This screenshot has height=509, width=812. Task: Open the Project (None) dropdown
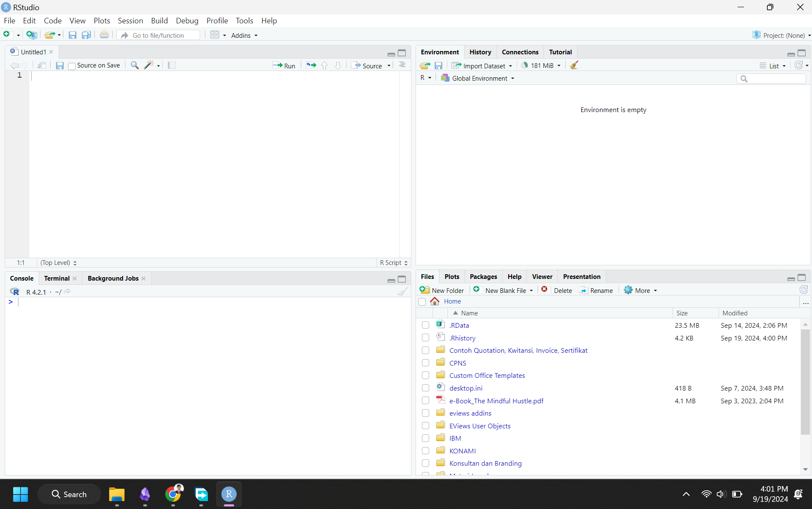781,35
